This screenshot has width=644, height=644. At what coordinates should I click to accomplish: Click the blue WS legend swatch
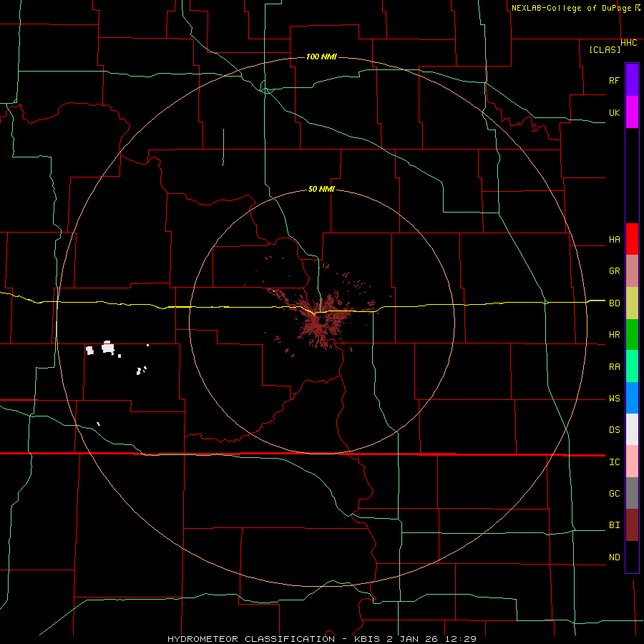(632, 398)
